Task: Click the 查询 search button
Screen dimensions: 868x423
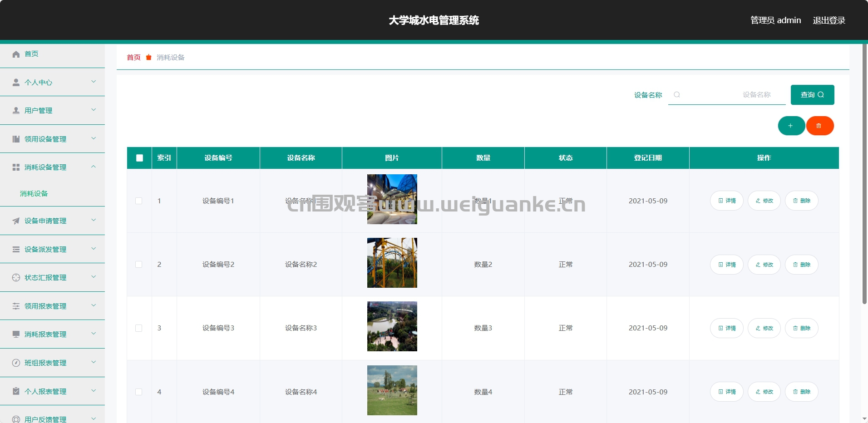Action: (812, 95)
